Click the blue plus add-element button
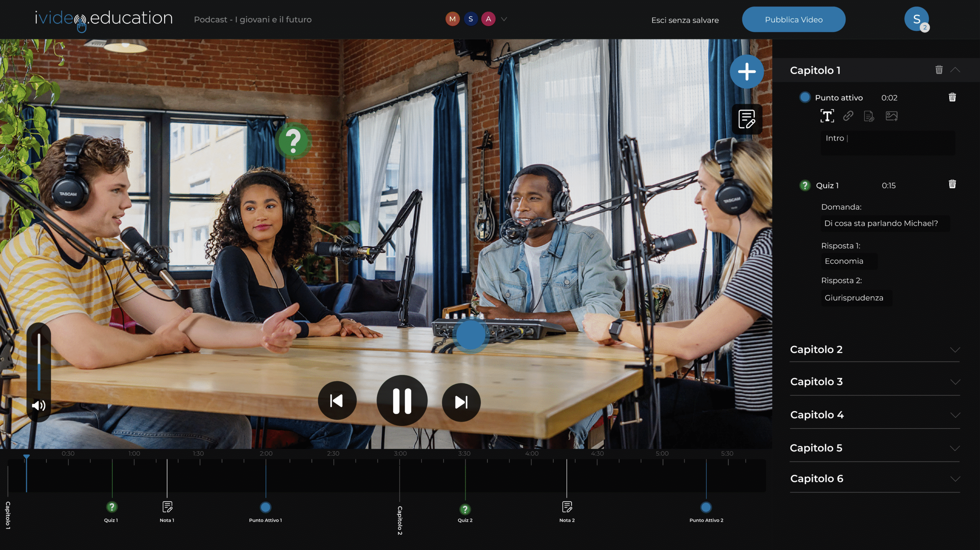Screen dimensions: 980x550 tap(746, 72)
